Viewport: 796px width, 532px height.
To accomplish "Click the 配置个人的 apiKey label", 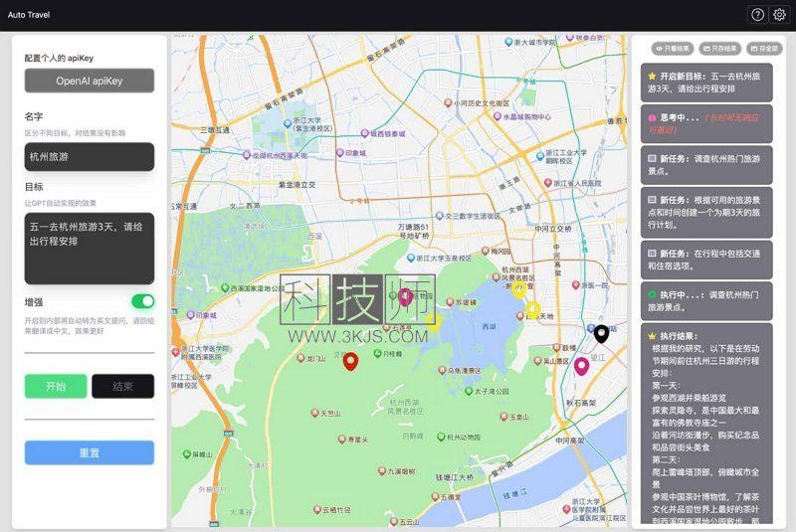I will click(59, 58).
